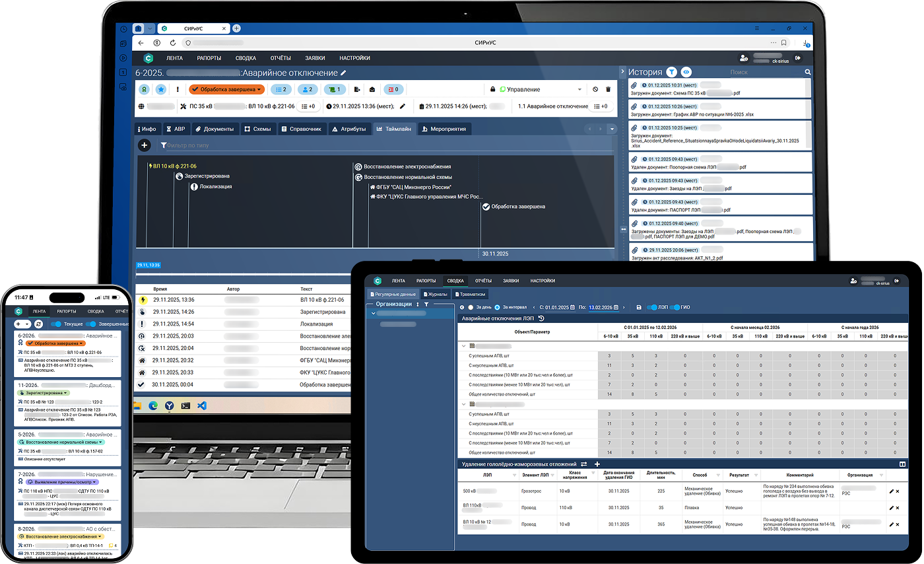
Task: Expand the Управление dropdown
Action: [x=579, y=89]
